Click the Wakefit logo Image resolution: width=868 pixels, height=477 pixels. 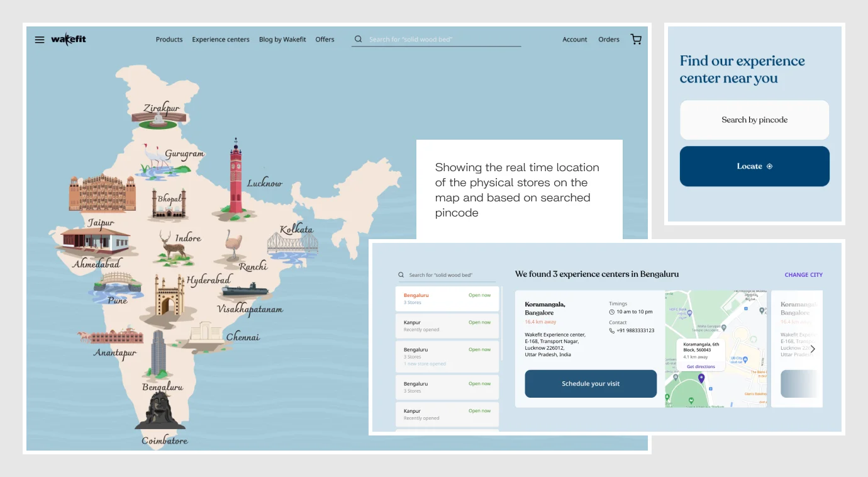[69, 39]
